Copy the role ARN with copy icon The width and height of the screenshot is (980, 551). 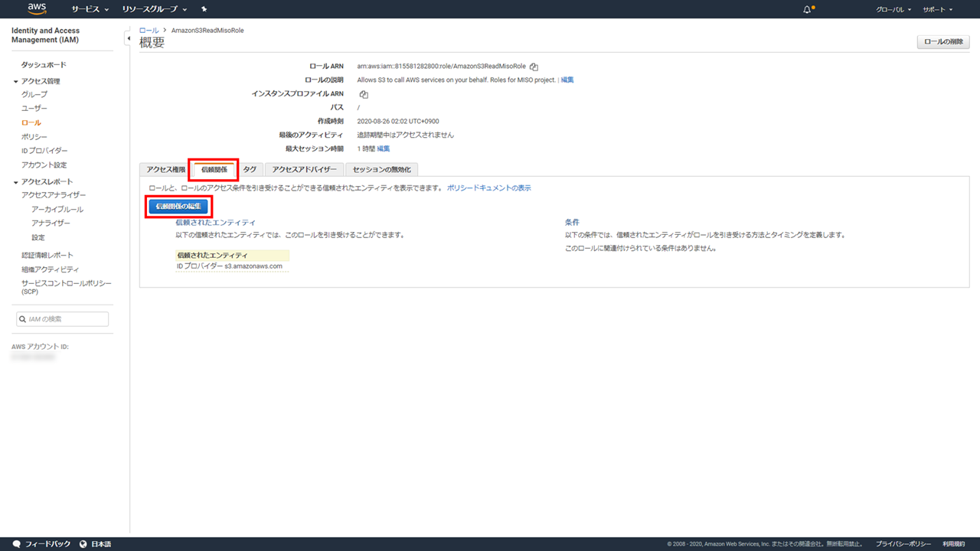(x=534, y=67)
